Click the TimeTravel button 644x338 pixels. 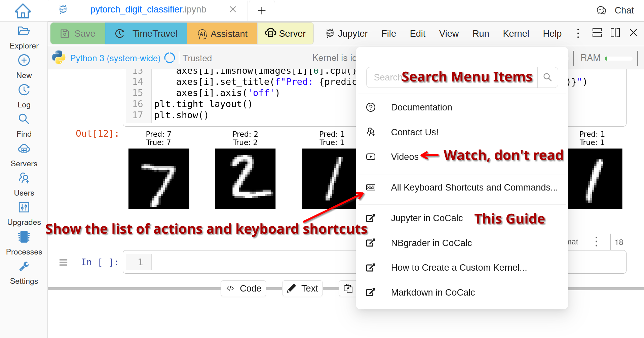pos(146,34)
